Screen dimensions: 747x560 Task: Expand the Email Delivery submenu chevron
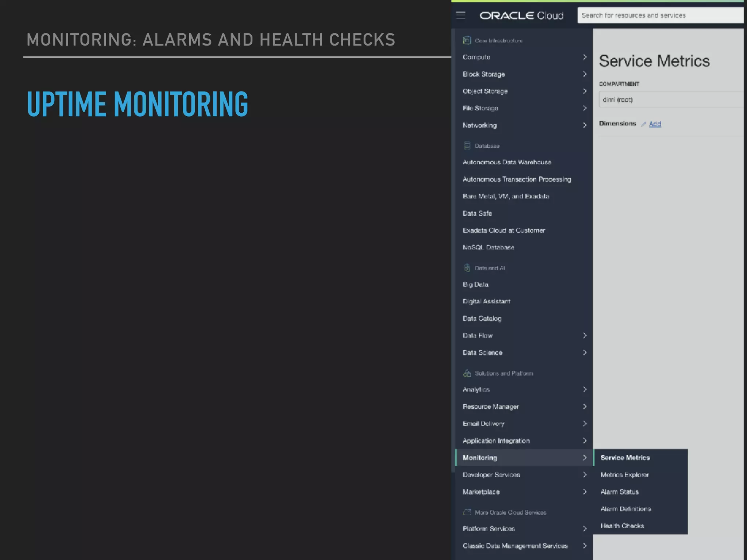[x=585, y=424]
